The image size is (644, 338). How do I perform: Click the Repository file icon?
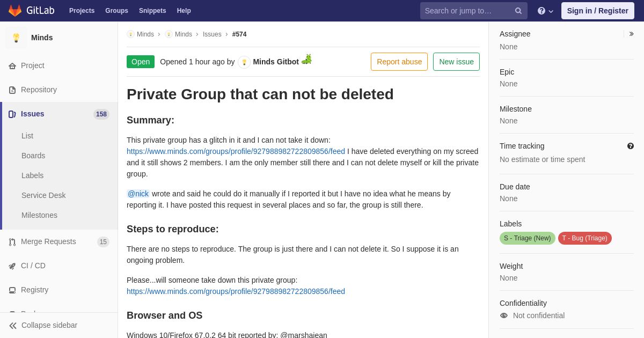12,90
